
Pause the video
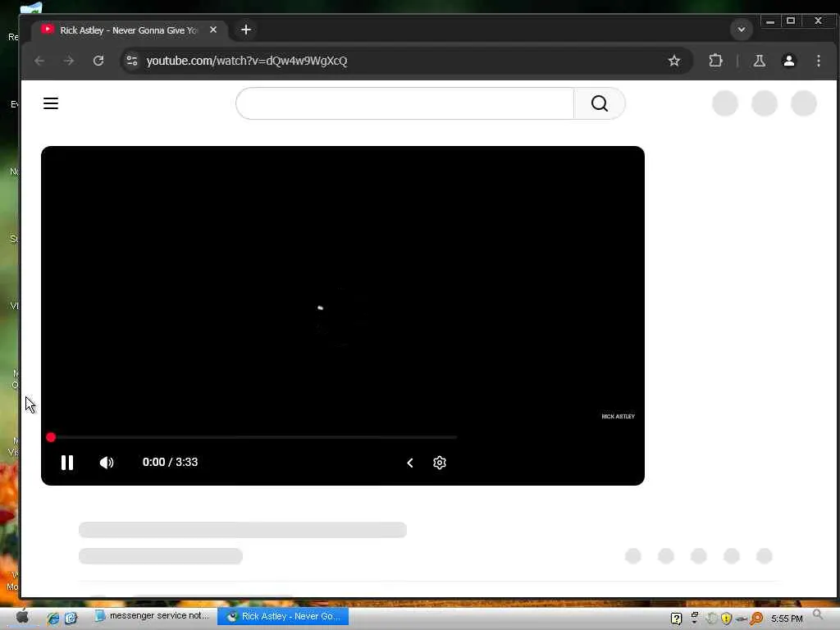click(67, 463)
